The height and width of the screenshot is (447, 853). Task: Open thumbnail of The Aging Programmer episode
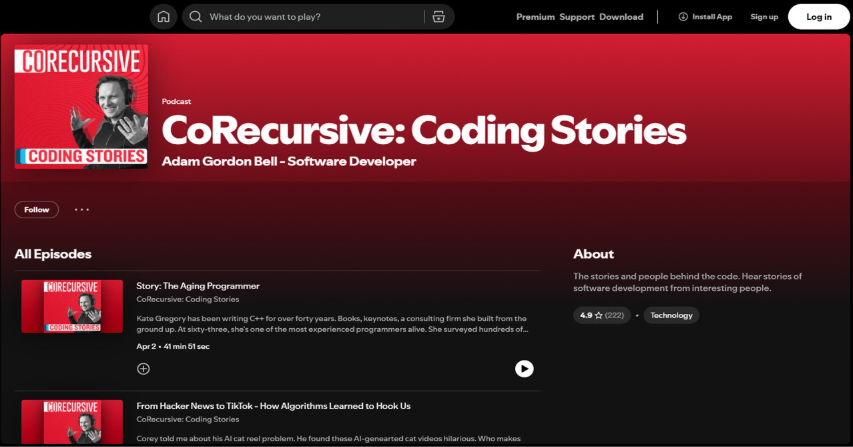72,306
